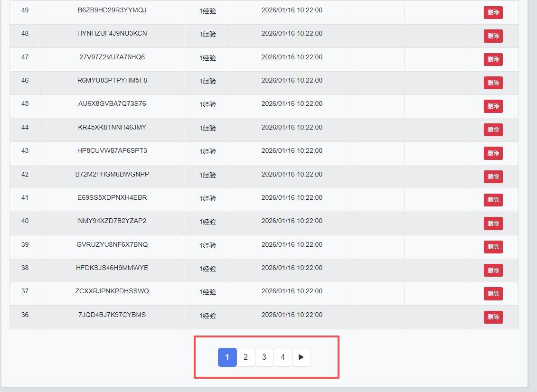The image size is (537, 392).
Task: Delete row 40 code NMY94XZD7B2YZAP2
Action: pos(493,224)
